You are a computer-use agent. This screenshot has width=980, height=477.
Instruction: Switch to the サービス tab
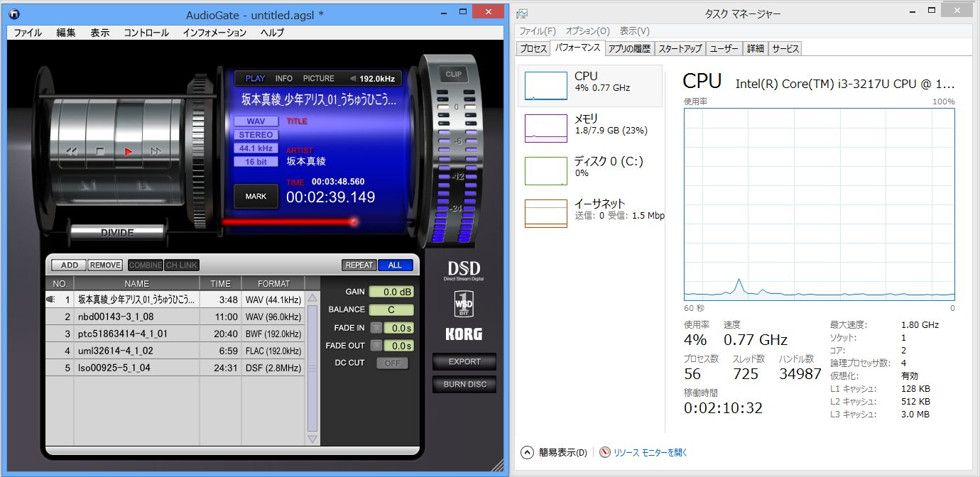[785, 48]
